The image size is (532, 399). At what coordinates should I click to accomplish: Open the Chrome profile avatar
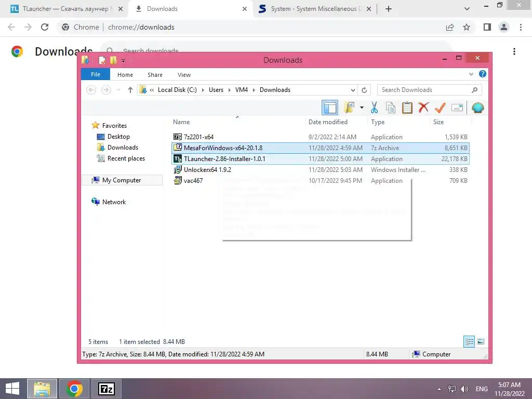[504, 27]
